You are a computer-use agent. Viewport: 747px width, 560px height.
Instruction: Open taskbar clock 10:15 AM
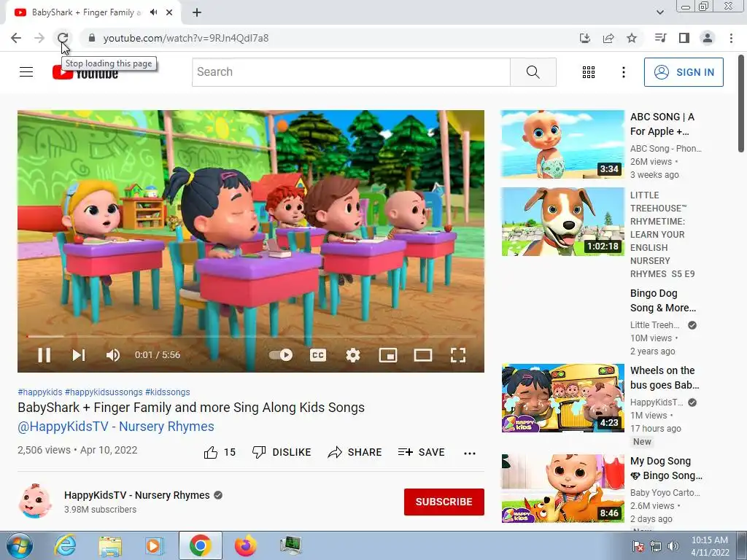click(710, 546)
